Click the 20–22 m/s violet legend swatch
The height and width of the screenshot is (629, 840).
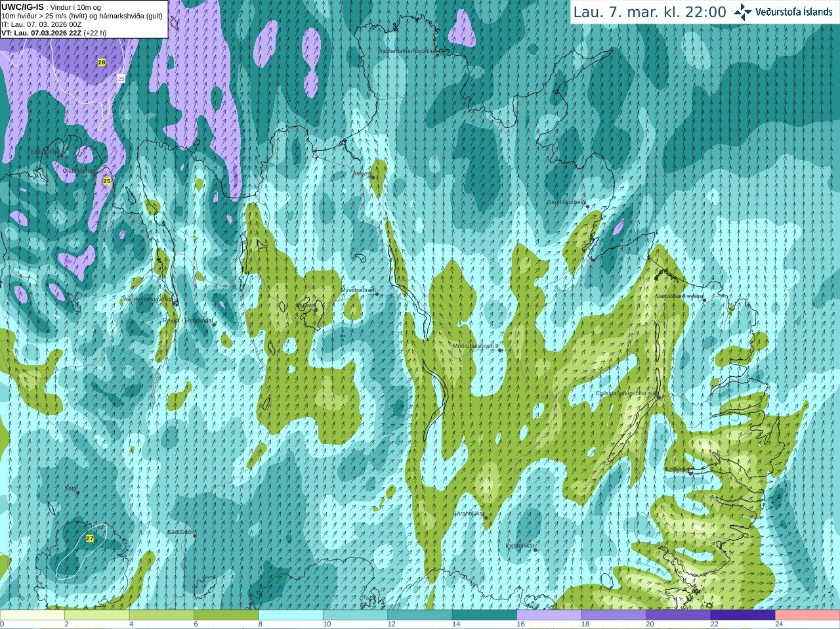tap(679, 615)
